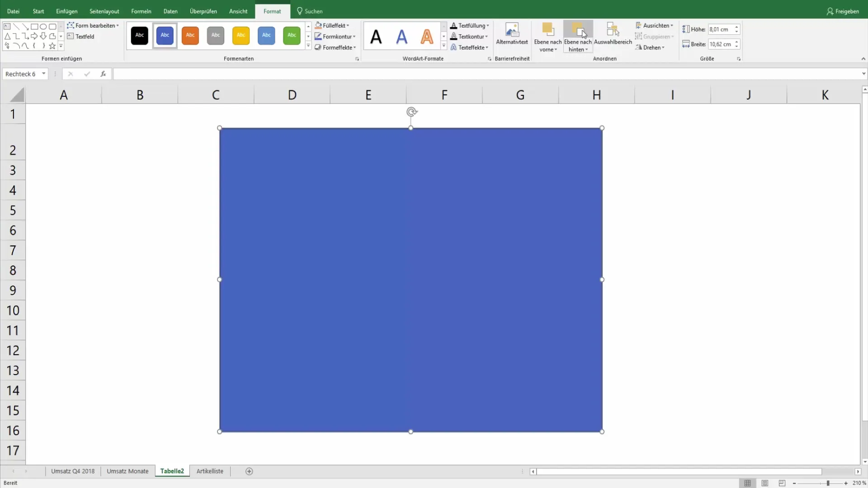
Task: Select the text box shape icon in the shapes gallery
Action: point(7,26)
